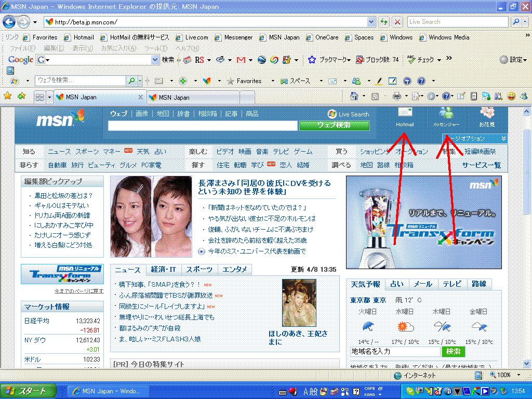Click the popup blocker count icon
Screen dimensions: 532x399
tap(360, 60)
